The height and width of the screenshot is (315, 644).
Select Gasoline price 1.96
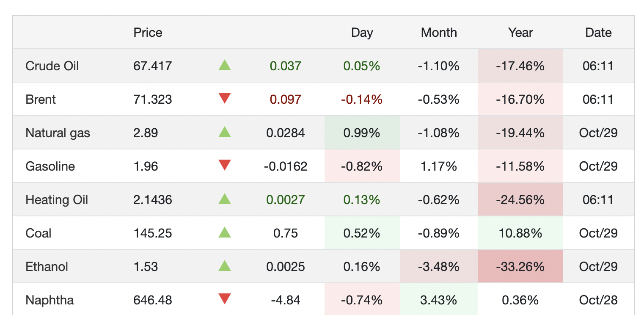pos(146,166)
